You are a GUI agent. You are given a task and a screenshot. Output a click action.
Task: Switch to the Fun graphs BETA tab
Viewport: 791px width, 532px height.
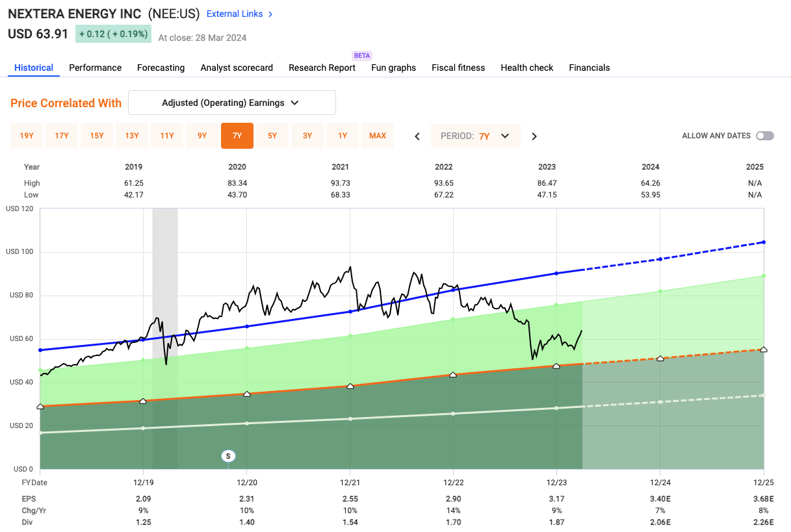(x=393, y=68)
